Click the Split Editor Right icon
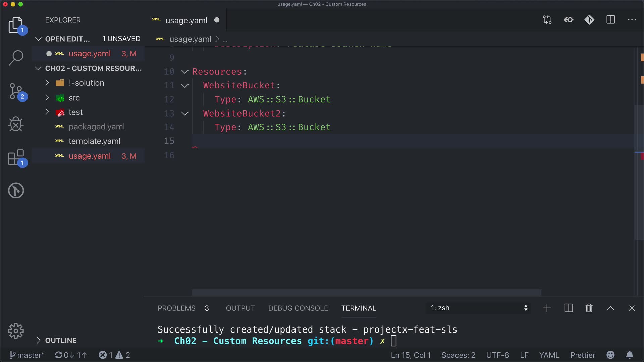Viewport: 644px width, 362px height. [x=611, y=20]
